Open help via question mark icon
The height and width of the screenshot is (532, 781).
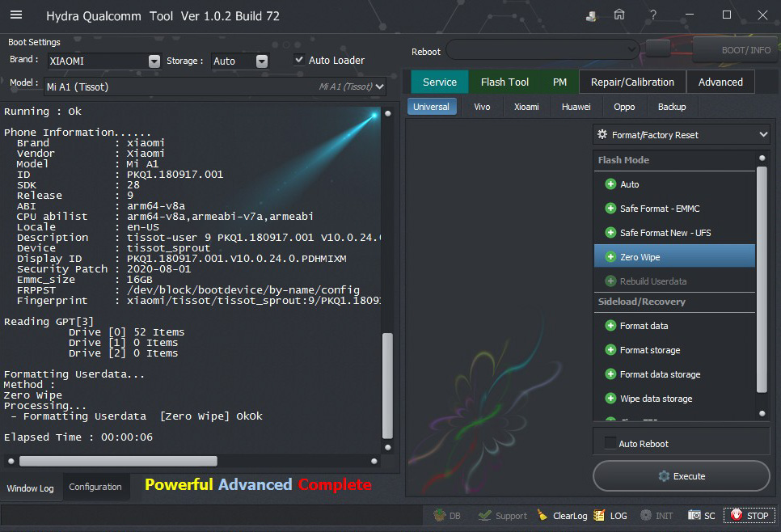[x=652, y=15]
